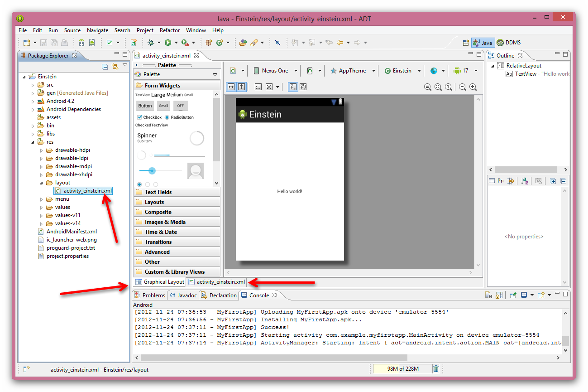Click the New Java Package icon
The height and width of the screenshot is (392, 588).
click(x=209, y=43)
